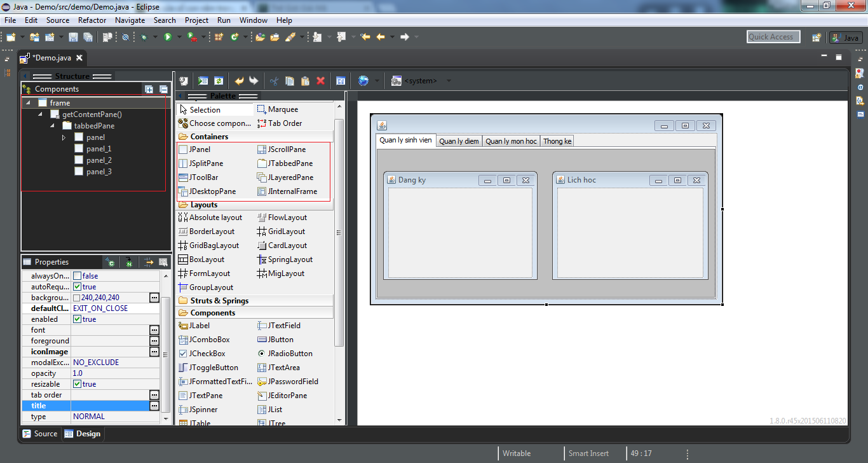Open the Java perspective button
Image resolution: width=868 pixels, height=463 pixels.
[846, 38]
